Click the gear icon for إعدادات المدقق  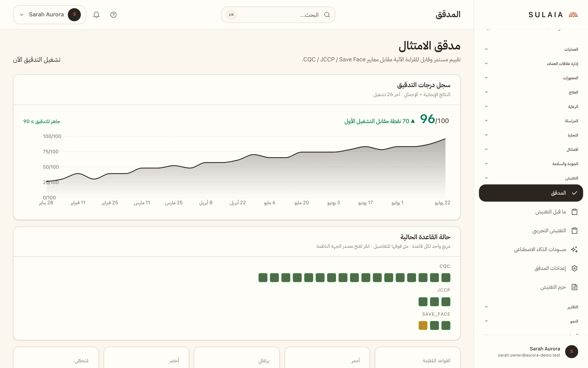pos(574,268)
